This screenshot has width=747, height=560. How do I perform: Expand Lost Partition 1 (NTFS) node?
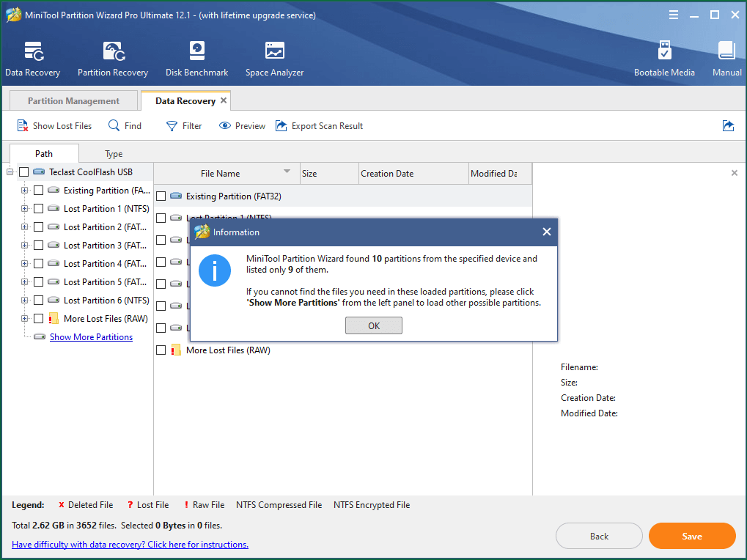tap(24, 209)
